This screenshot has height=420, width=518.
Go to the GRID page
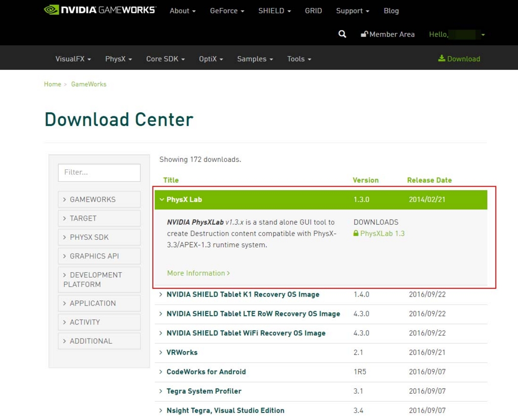coord(313,11)
